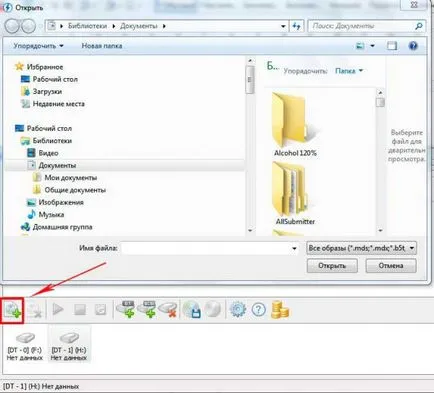Click Документы in the address bar

tap(139, 26)
